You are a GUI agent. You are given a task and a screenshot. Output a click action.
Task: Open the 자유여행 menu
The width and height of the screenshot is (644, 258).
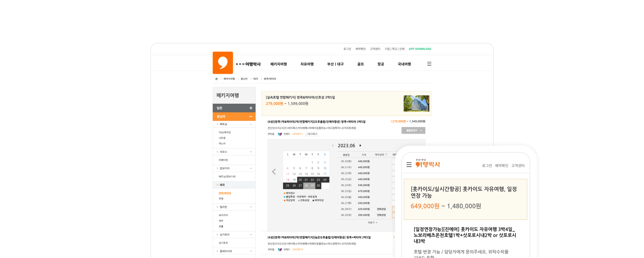(307, 64)
